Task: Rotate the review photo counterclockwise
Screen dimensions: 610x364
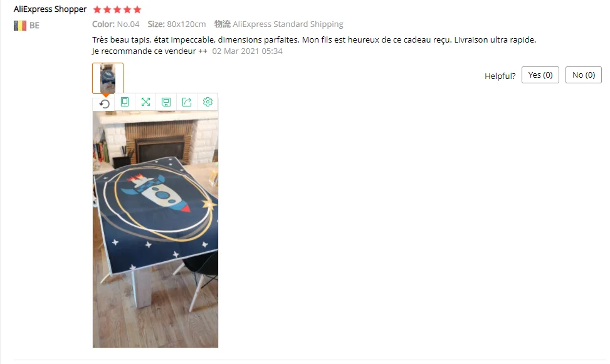Action: point(104,103)
